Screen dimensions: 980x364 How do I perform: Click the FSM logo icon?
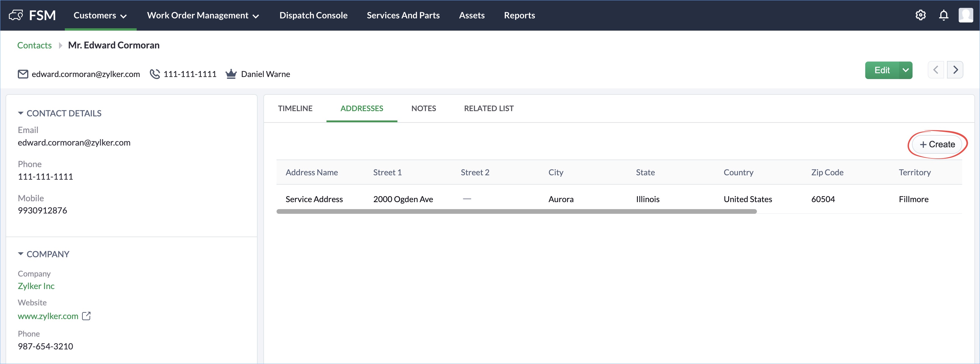tap(15, 15)
